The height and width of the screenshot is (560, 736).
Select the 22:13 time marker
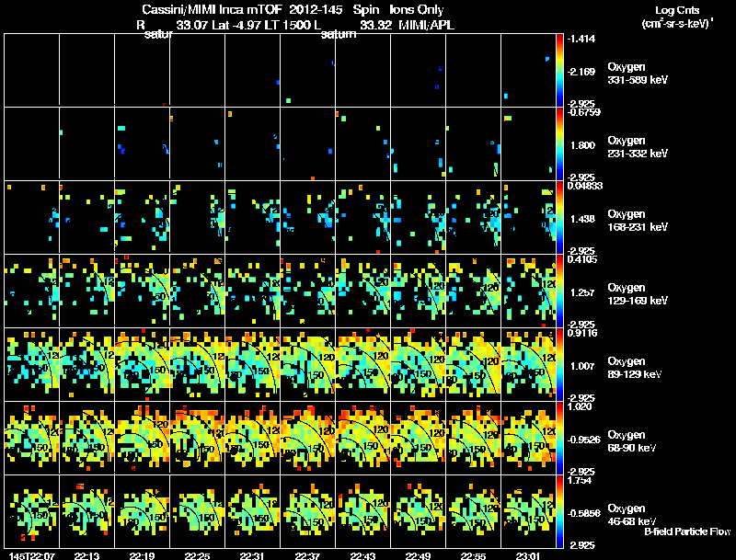pos(86,556)
